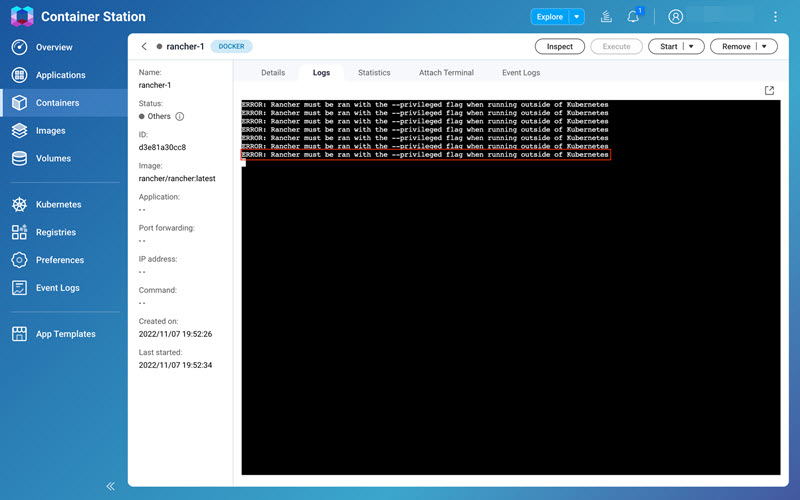Click the Container Station logo icon
Image resolution: width=800 pixels, height=500 pixels.
pyautogui.click(x=21, y=16)
